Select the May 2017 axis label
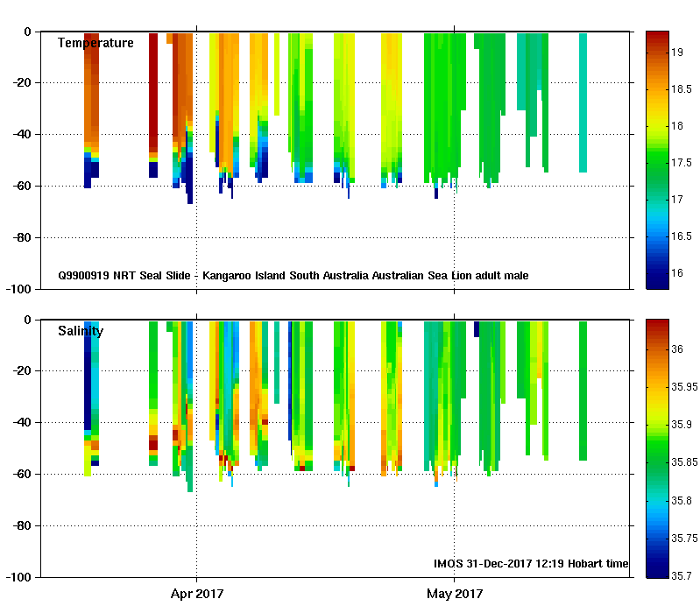Image resolution: width=700 pixels, height=613 pixels. coord(455,594)
